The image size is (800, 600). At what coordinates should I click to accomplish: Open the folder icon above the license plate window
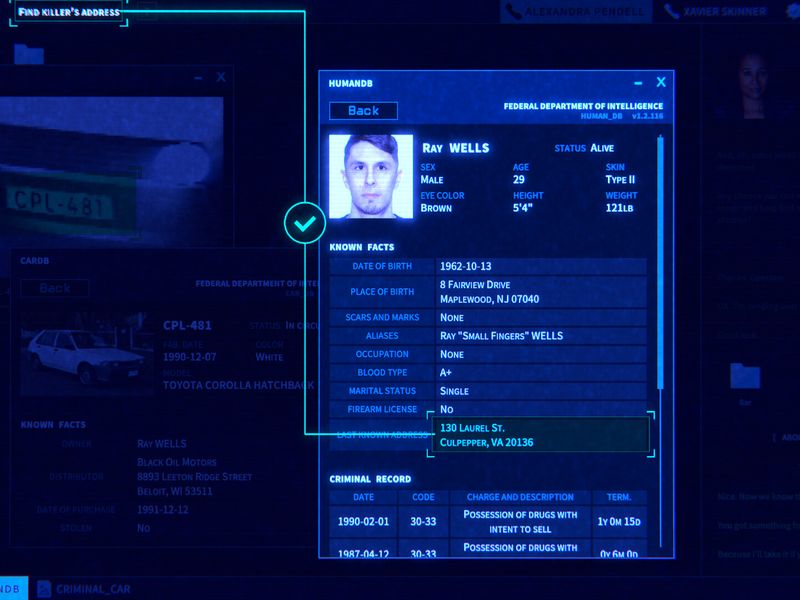pyautogui.click(x=29, y=54)
